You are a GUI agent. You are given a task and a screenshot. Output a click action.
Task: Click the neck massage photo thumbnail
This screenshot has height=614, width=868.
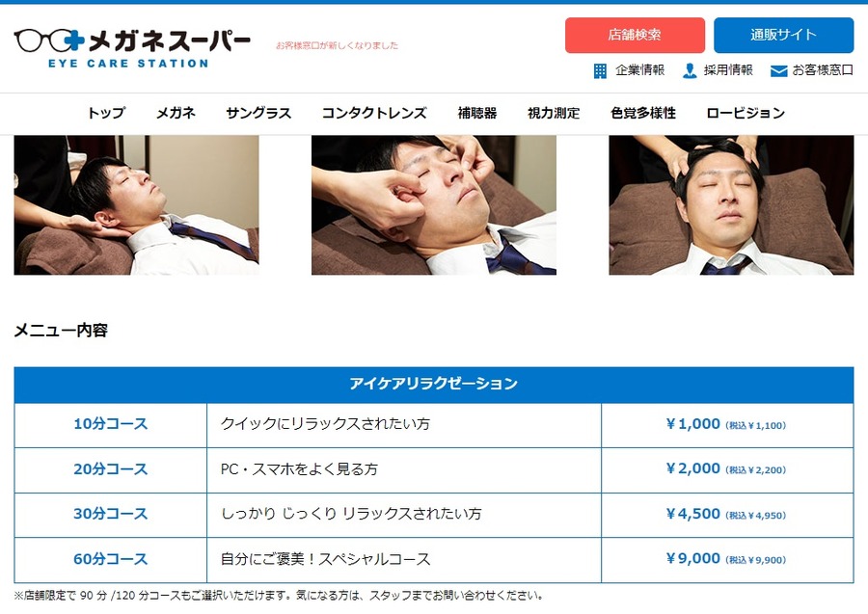click(x=136, y=205)
